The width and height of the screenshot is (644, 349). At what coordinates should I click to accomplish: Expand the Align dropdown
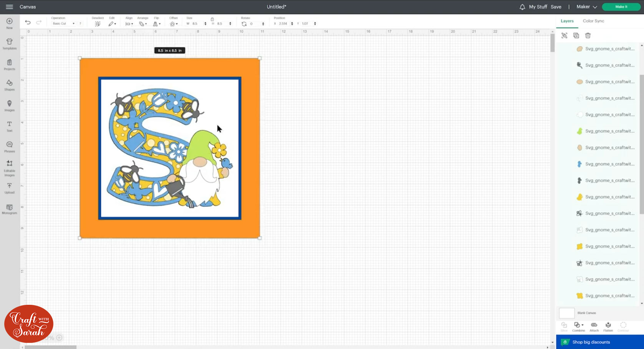pyautogui.click(x=129, y=24)
